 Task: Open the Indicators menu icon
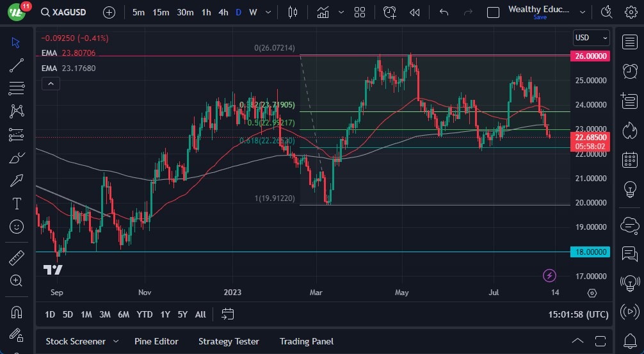[323, 12]
